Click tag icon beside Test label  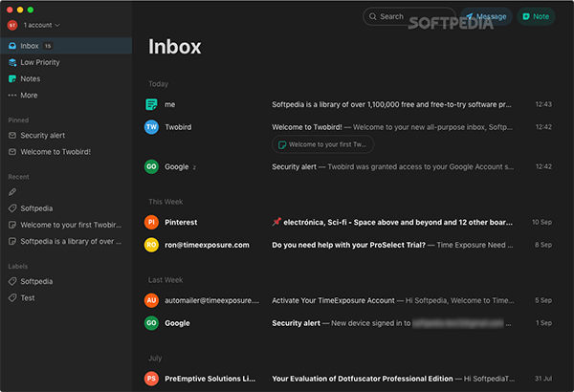tap(12, 298)
